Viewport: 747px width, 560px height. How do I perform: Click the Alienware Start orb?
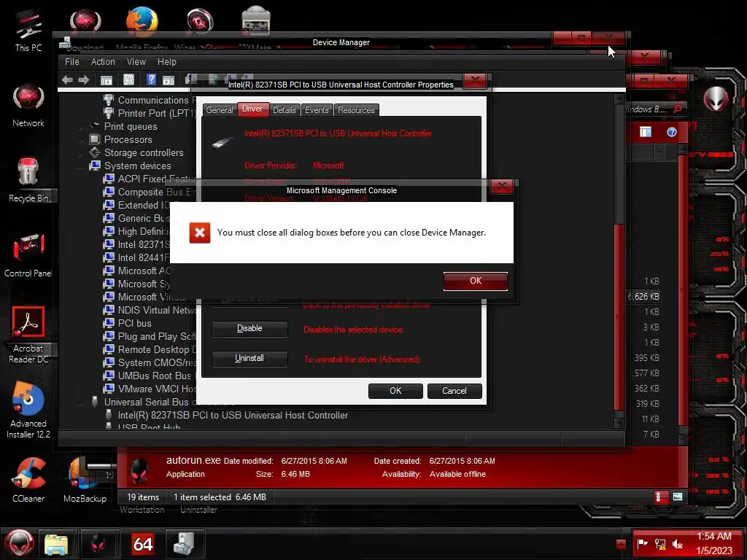pyautogui.click(x=19, y=543)
